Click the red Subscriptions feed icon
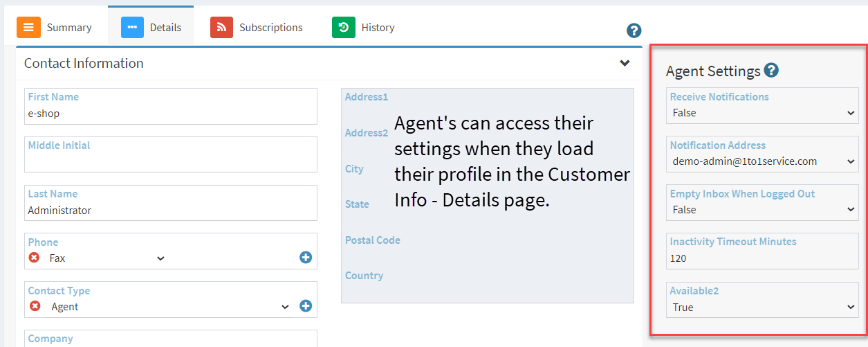The height and width of the screenshot is (347, 868). [x=221, y=27]
